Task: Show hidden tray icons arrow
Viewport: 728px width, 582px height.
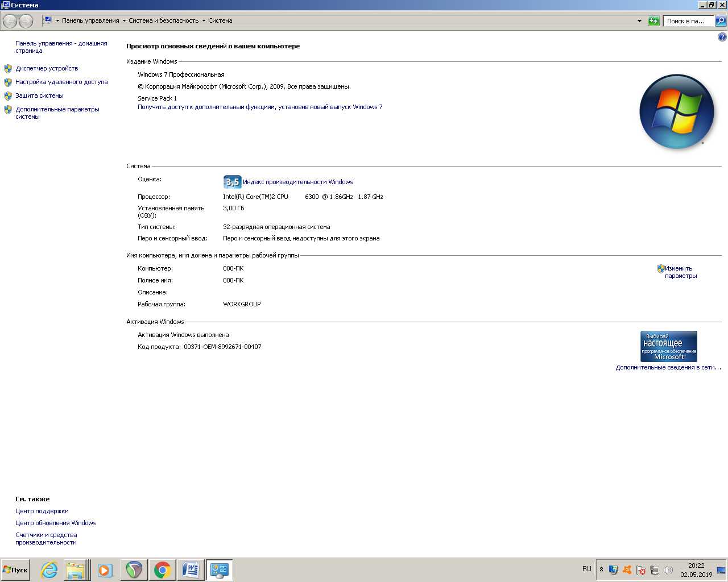Action: pyautogui.click(x=601, y=569)
